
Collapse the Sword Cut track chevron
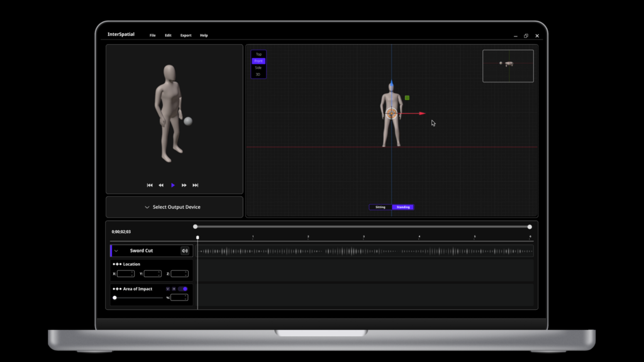(116, 251)
